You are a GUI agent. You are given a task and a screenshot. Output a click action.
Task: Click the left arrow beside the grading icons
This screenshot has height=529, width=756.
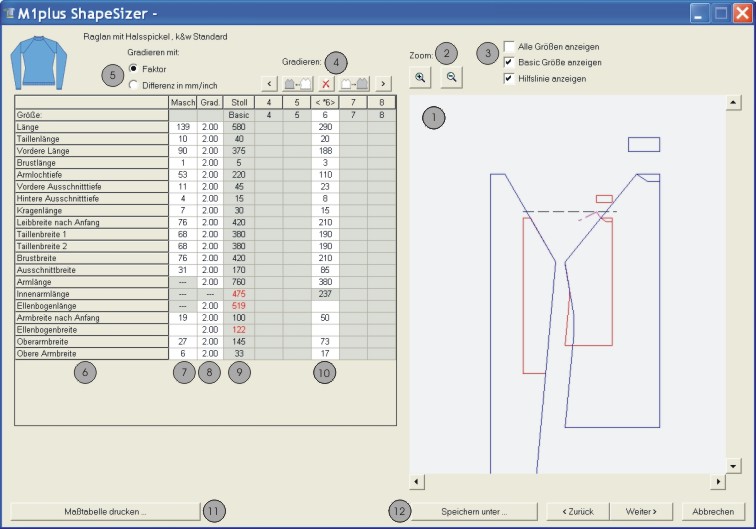pyautogui.click(x=270, y=84)
